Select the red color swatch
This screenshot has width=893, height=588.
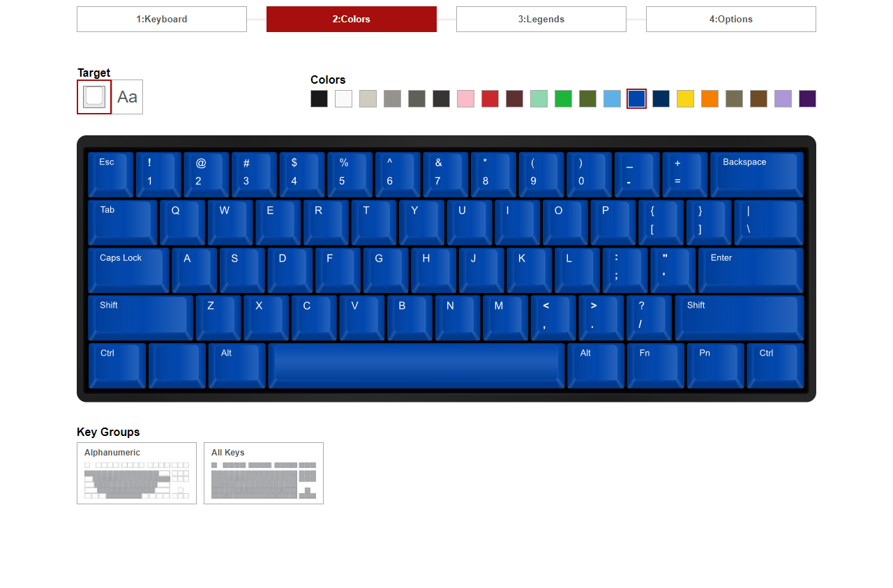(x=490, y=99)
